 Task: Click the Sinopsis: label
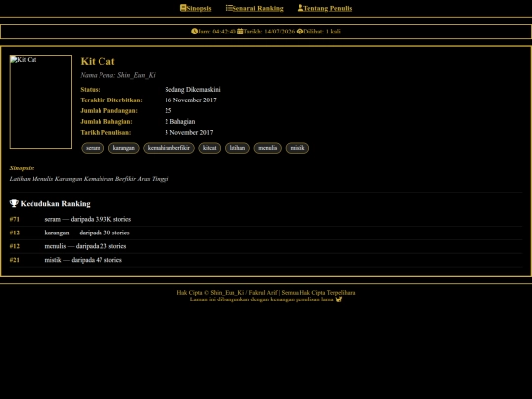(x=22, y=168)
